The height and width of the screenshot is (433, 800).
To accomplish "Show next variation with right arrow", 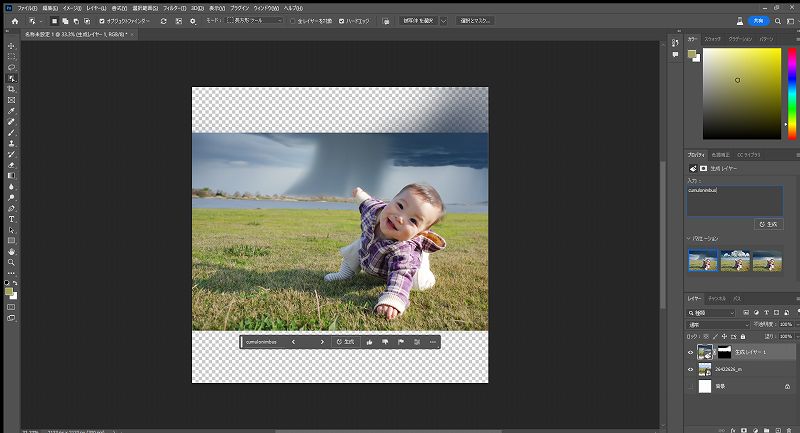I will pos(322,342).
